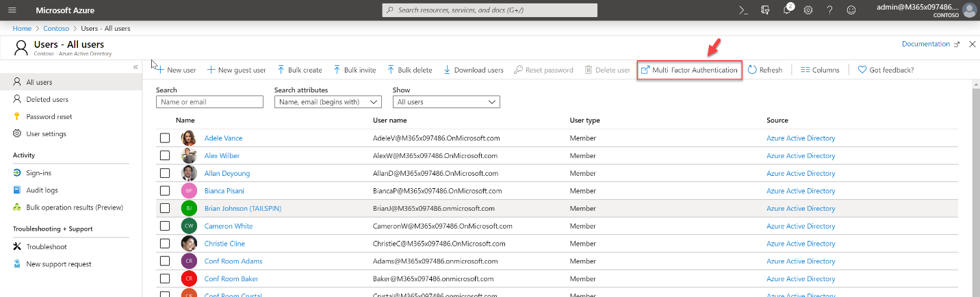Go to Home in the breadcrumb
Image resolution: width=980 pixels, height=297 pixels.
coord(22,29)
